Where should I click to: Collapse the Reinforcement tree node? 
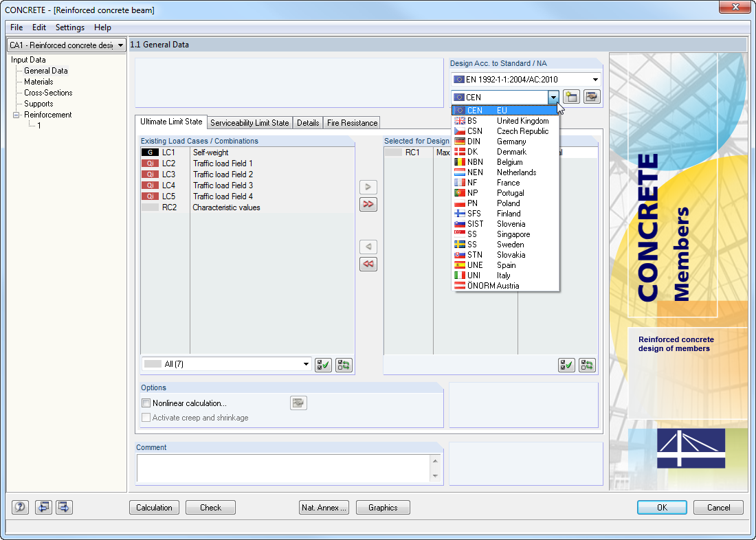tap(16, 115)
